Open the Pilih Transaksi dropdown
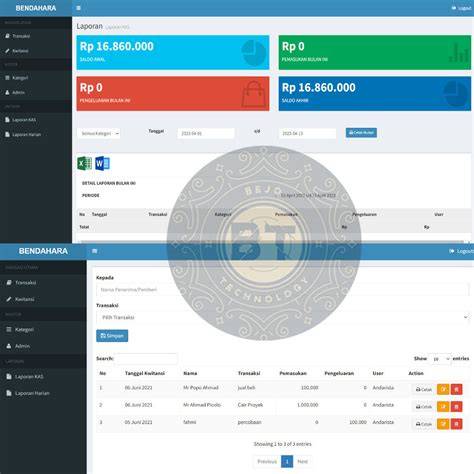 tap(282, 317)
